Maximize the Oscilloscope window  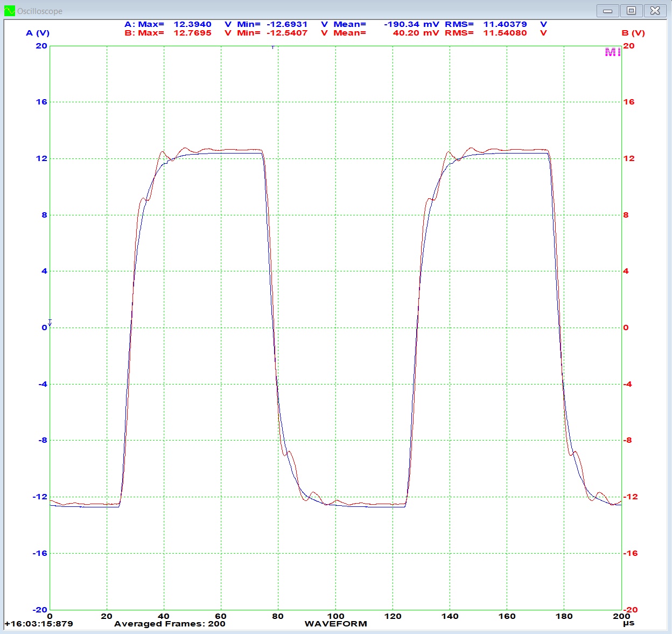coord(632,10)
